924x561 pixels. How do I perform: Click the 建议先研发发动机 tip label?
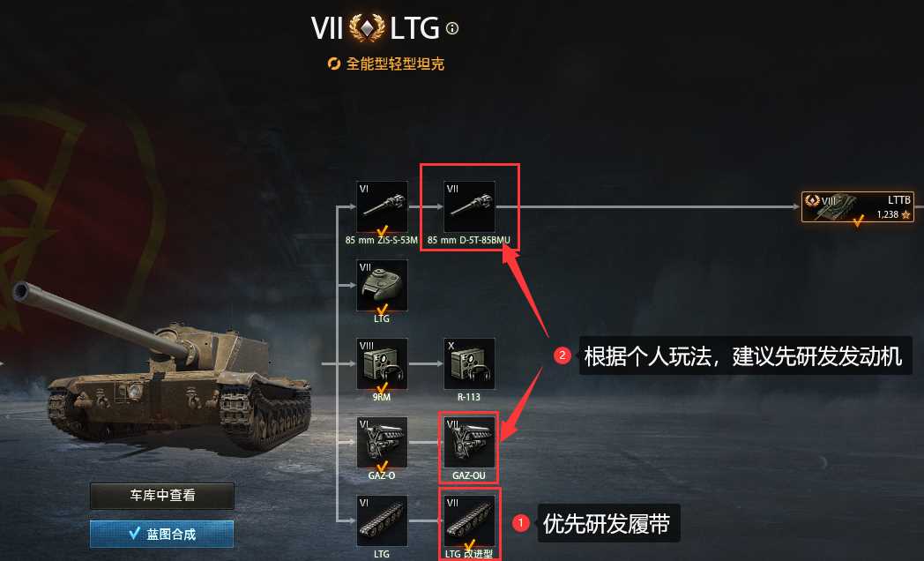(x=817, y=356)
